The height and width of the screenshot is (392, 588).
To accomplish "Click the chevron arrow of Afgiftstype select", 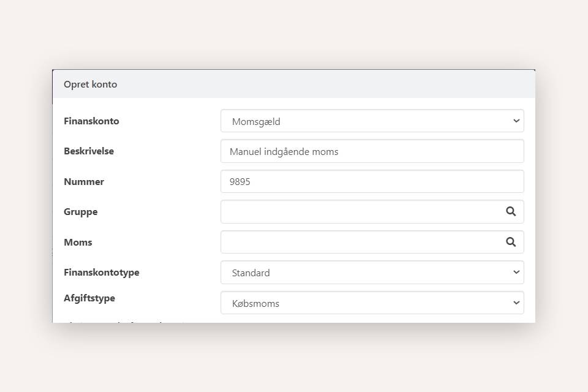I will (x=516, y=303).
